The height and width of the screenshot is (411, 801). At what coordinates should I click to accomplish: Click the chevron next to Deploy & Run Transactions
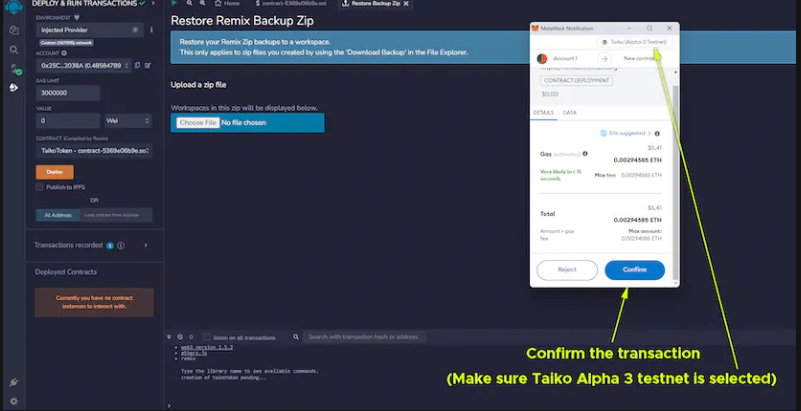point(153,4)
